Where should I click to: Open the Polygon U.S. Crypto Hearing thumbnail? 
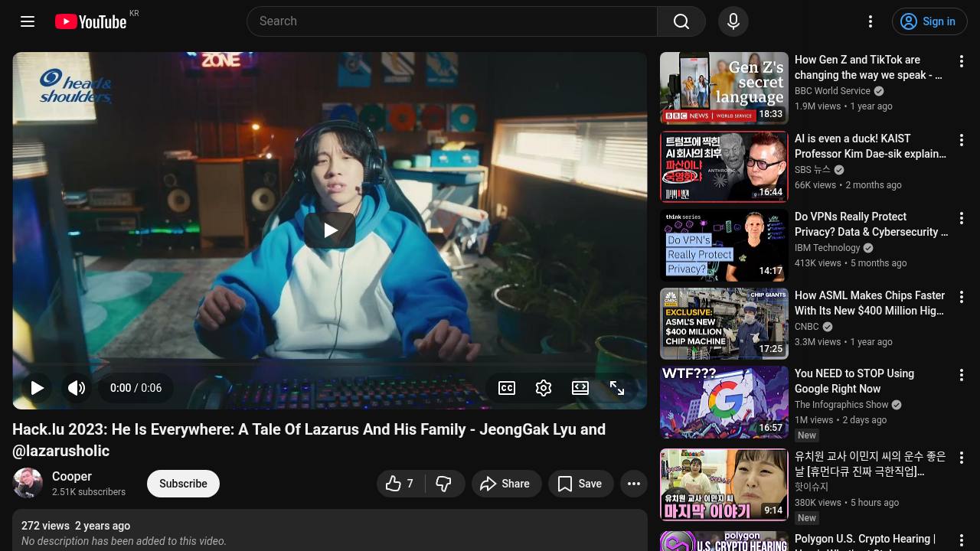(724, 541)
